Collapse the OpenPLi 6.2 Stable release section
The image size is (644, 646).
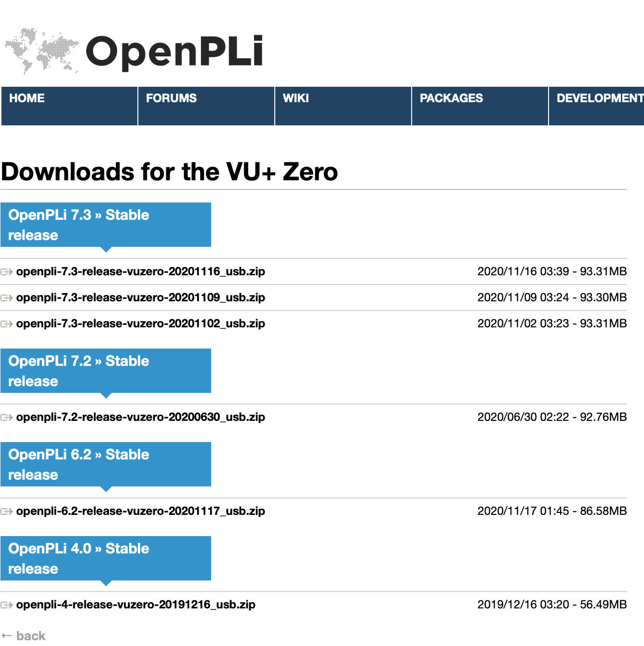106,464
